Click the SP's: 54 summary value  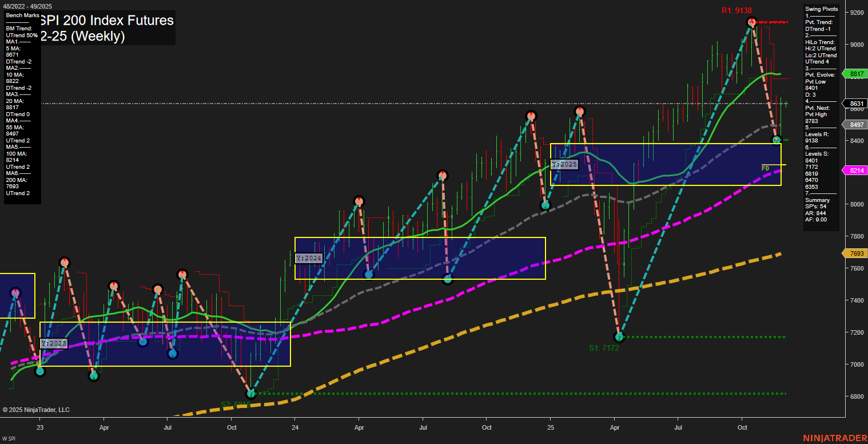pyautogui.click(x=815, y=206)
